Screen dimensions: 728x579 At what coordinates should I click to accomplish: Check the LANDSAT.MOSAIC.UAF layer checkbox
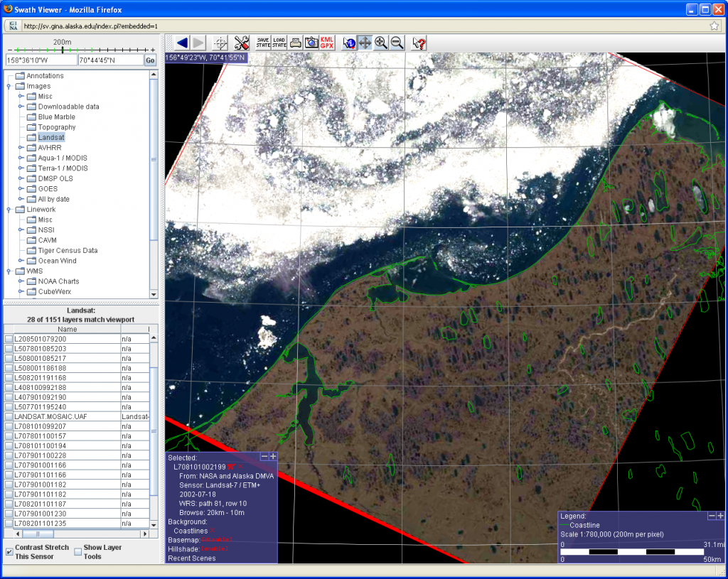click(x=9, y=416)
